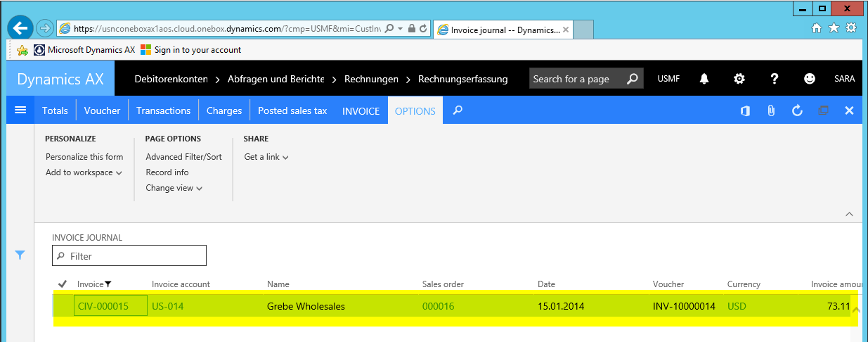Toggle the select-all checkmark in grid header
Screen dimensions: 868x342
[x=62, y=284]
